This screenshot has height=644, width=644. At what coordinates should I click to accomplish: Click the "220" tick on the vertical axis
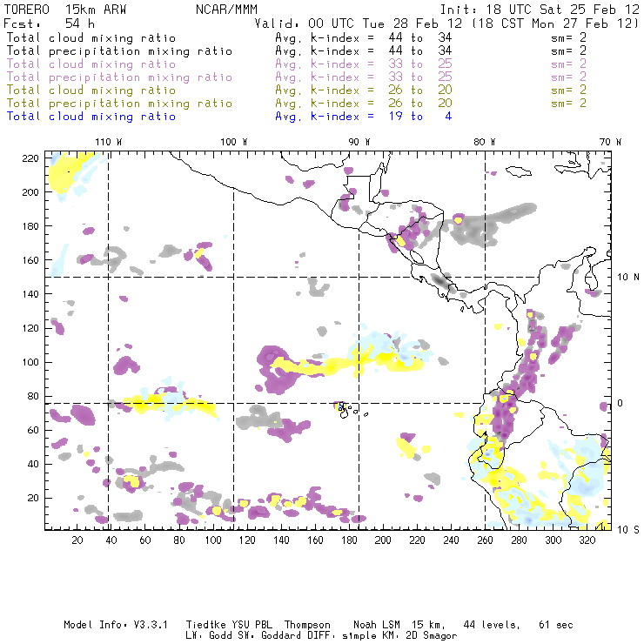(x=30, y=158)
